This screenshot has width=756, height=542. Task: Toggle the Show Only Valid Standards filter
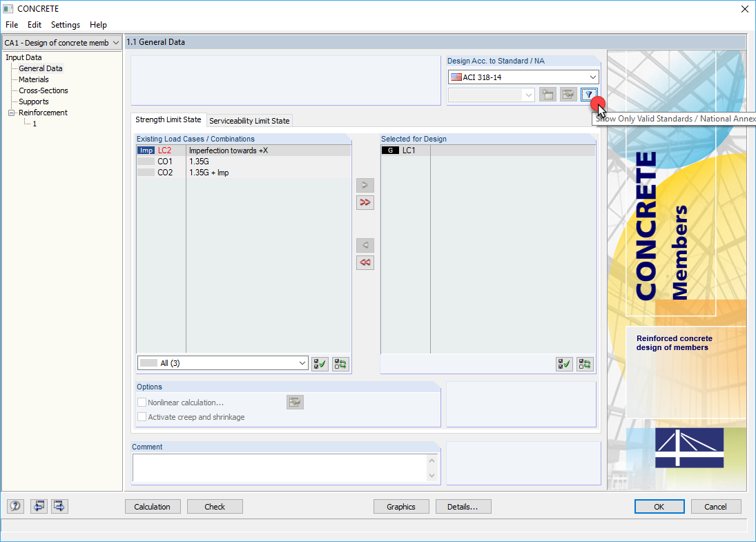(x=588, y=94)
